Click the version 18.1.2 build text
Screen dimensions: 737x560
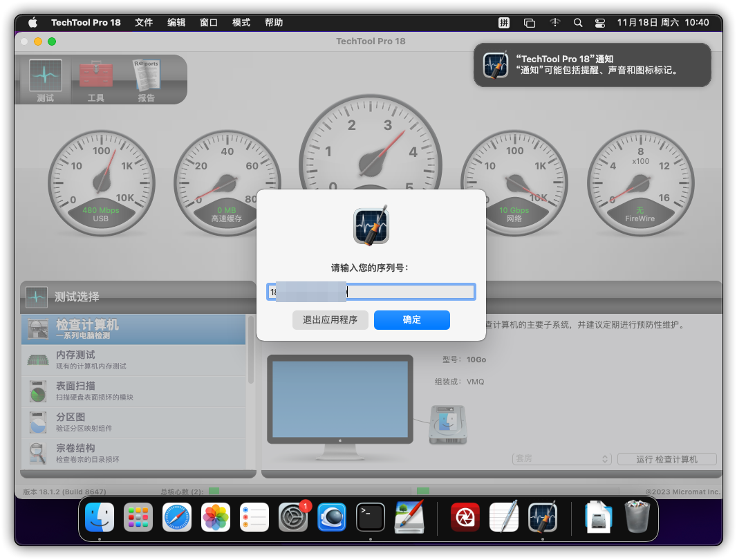click(64, 492)
